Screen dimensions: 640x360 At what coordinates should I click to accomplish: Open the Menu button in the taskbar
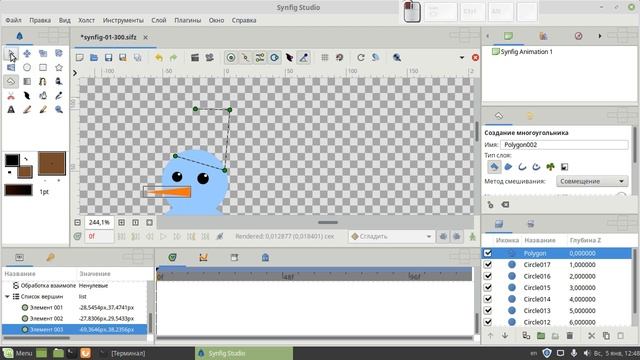click(18, 353)
